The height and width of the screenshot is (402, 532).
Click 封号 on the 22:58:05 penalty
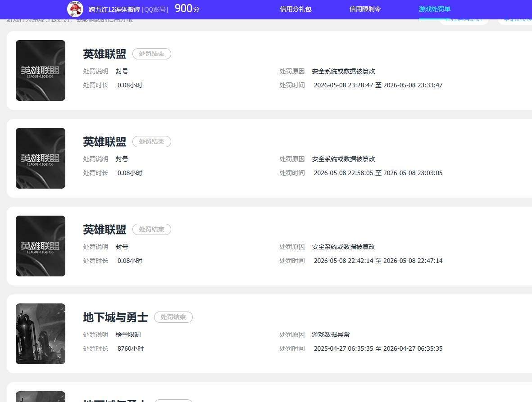(x=122, y=159)
